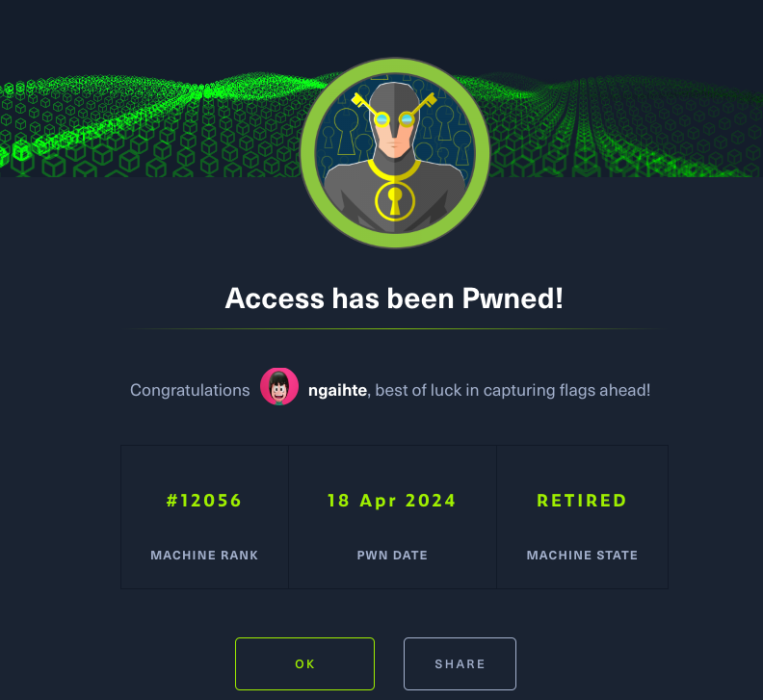The image size is (763, 700).
Task: Click the SHARE button
Action: point(460,663)
